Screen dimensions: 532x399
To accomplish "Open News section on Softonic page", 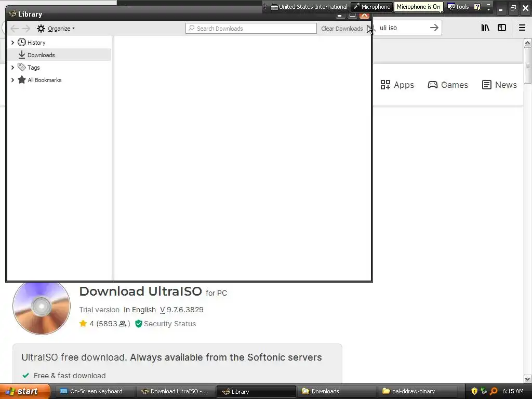I will (x=499, y=85).
